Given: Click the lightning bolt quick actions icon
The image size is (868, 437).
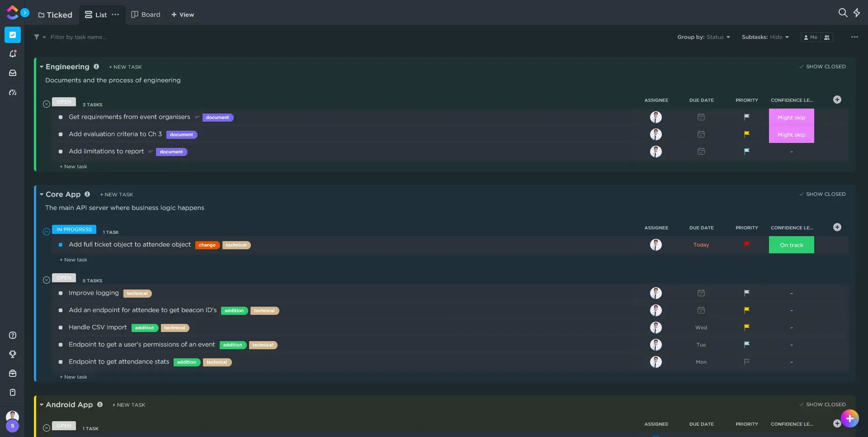Looking at the screenshot, I should pos(857,13).
